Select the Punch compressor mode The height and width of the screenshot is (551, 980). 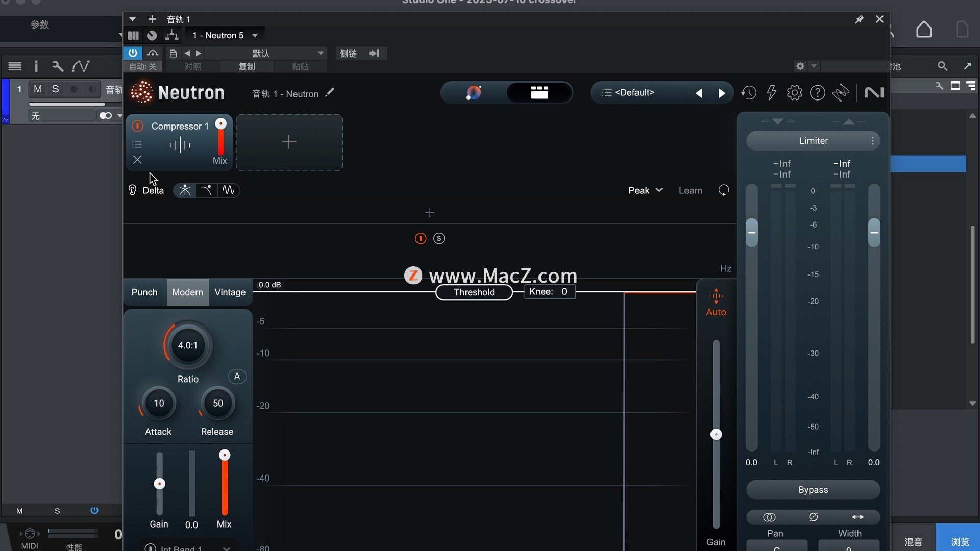[144, 292]
